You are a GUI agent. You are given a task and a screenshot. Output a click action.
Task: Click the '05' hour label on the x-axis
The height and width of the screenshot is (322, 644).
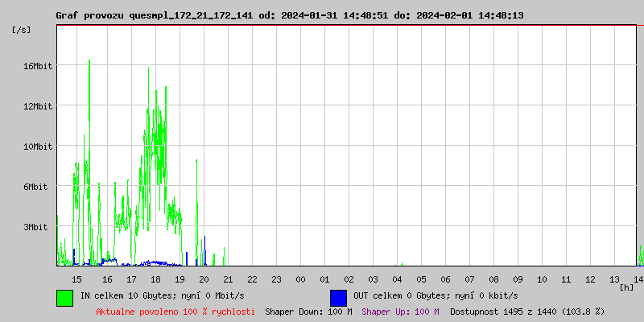click(421, 279)
